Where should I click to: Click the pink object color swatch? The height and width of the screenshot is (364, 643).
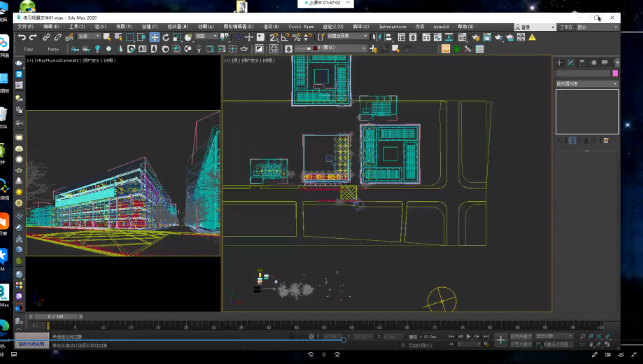tap(615, 73)
